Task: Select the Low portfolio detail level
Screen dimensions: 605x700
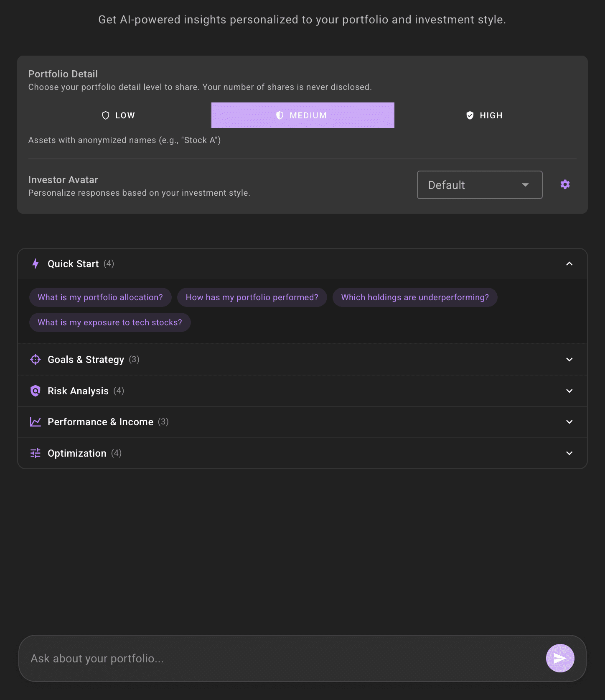Action: (x=118, y=115)
